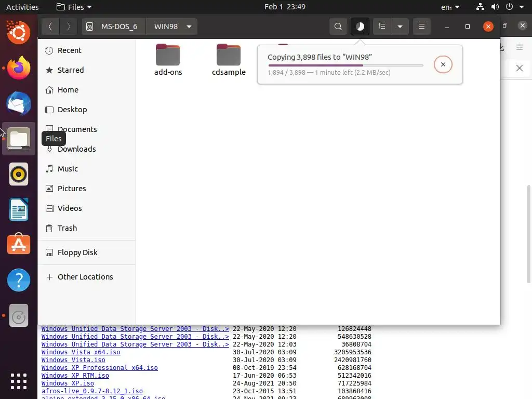This screenshot has height=399, width=532.
Task: Open the en input source menu
Action: tap(450, 7)
